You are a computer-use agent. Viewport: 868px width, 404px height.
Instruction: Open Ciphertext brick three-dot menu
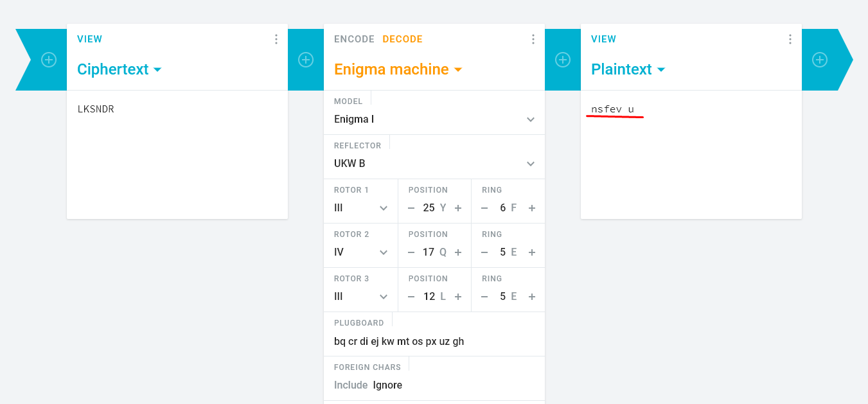[276, 39]
